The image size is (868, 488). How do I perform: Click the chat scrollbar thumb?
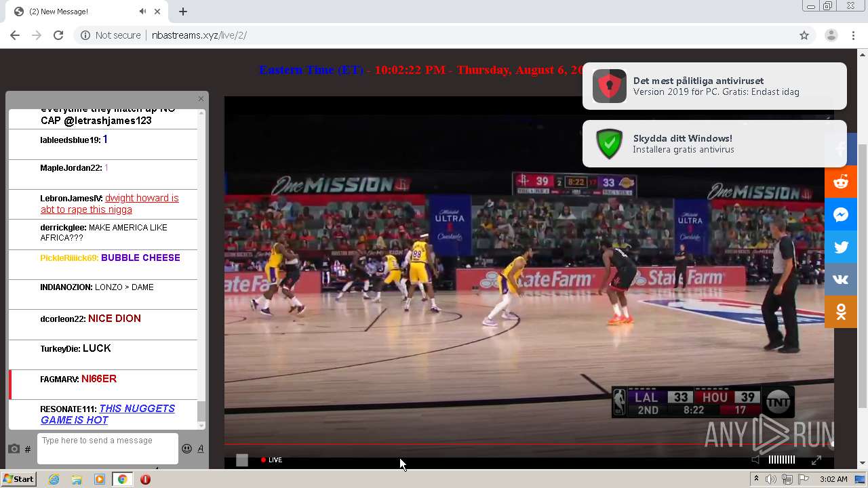(201, 411)
